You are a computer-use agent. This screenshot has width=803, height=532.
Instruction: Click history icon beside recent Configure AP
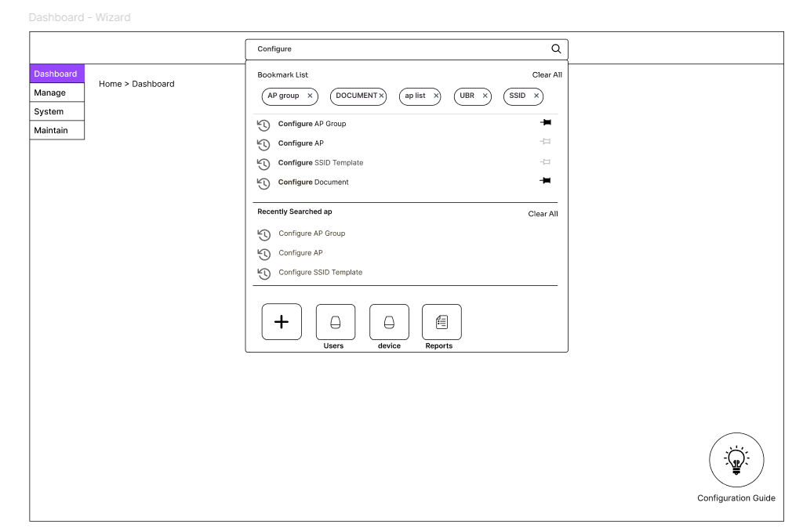[263, 254]
